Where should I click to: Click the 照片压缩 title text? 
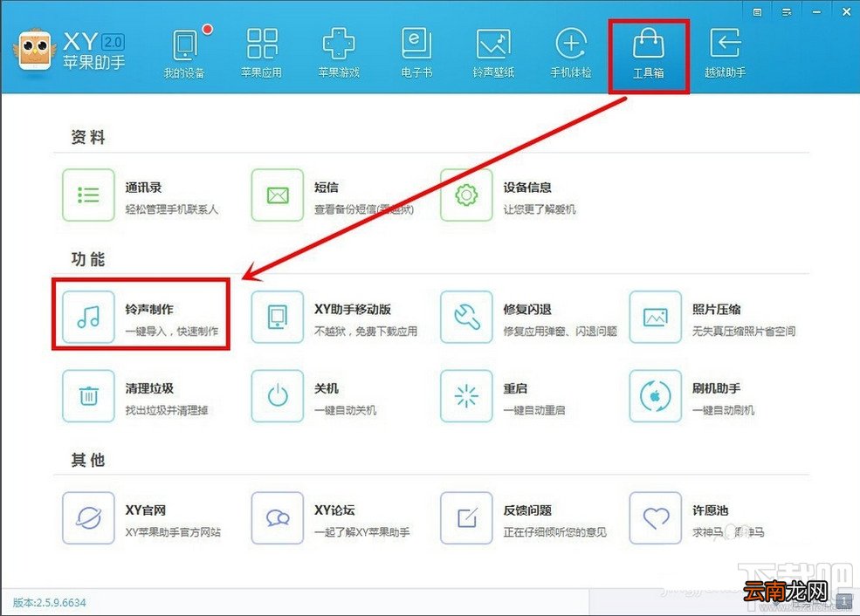[x=716, y=309]
